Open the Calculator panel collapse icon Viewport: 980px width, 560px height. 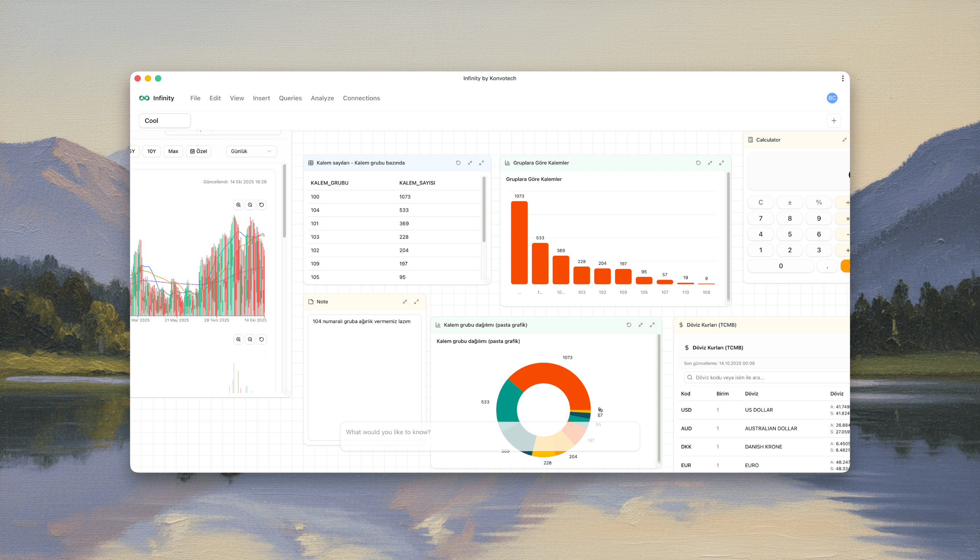coord(845,140)
